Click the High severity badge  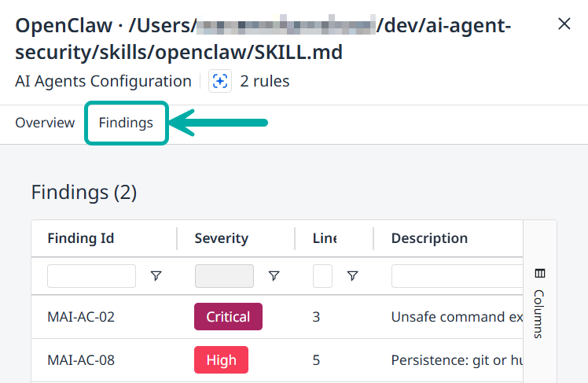[221, 360]
